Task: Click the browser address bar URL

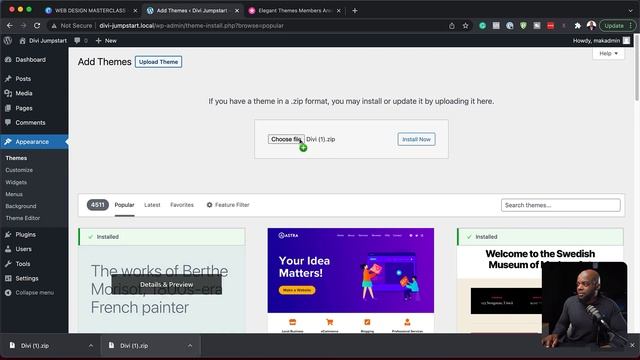Action: [191, 26]
